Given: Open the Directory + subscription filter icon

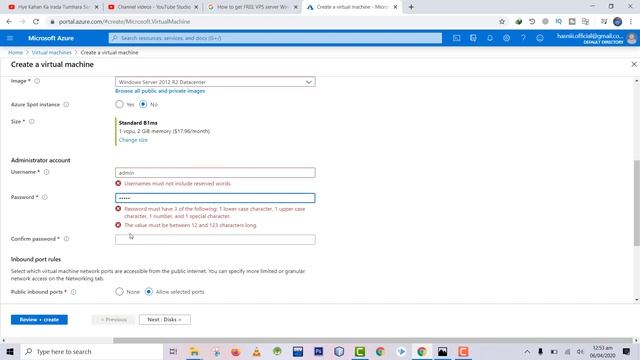Looking at the screenshot, I should click(473, 38).
